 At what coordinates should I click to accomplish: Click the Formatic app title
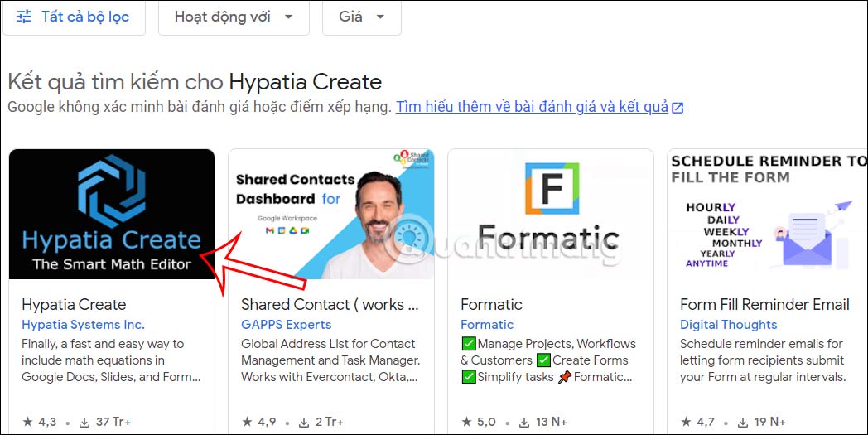492,304
